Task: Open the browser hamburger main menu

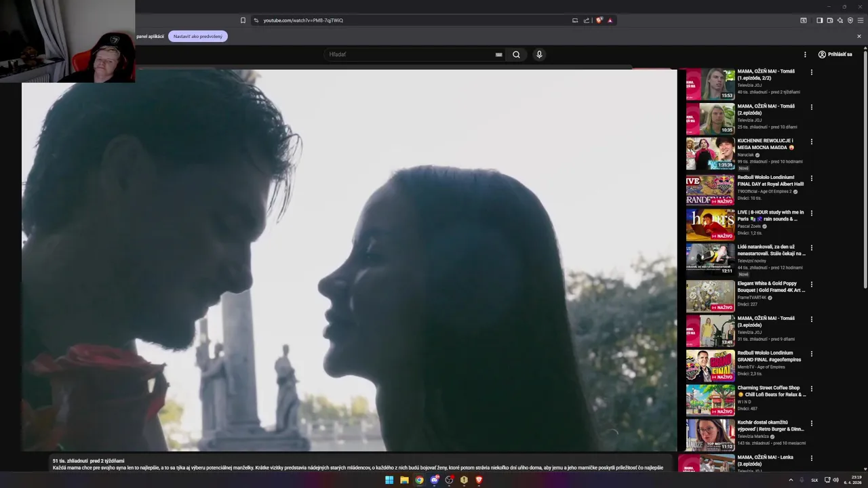Action: click(x=861, y=20)
